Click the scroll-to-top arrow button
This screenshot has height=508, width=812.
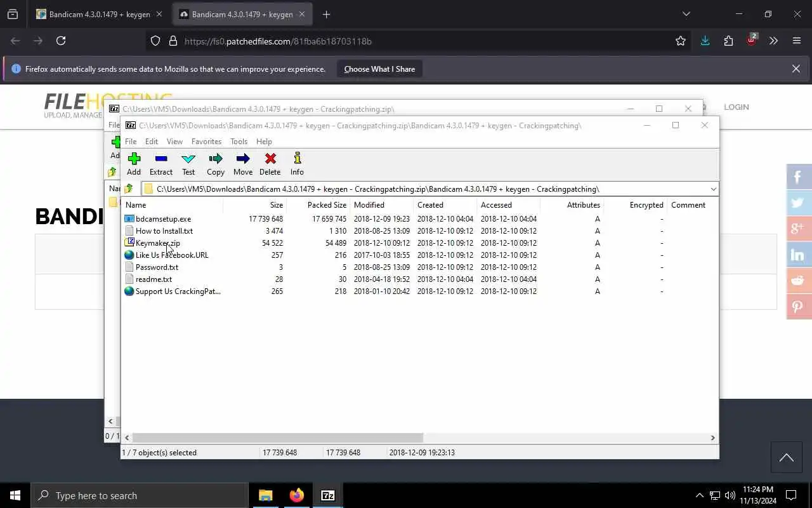pyautogui.click(x=786, y=458)
